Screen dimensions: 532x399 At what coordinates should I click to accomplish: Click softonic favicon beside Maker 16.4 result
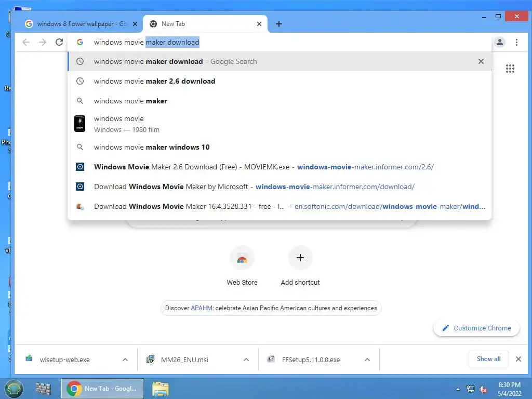pyautogui.click(x=80, y=206)
